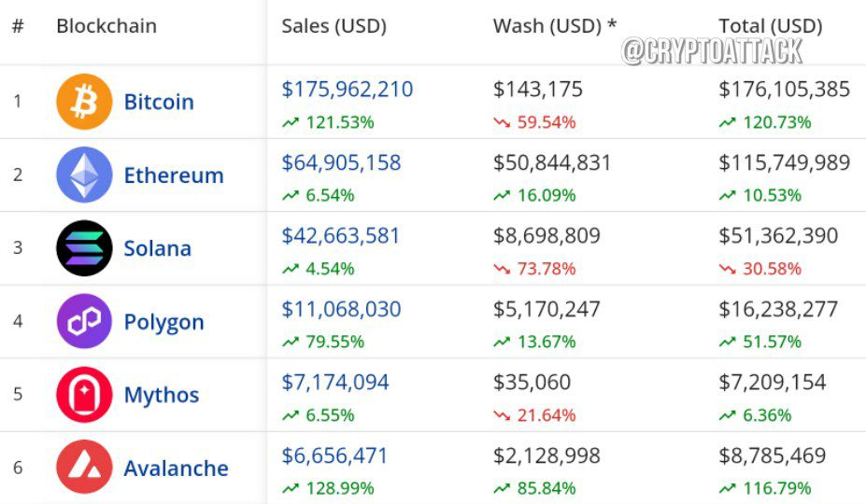Image resolution: width=866 pixels, height=504 pixels.
Task: Click the Mythos logo icon
Action: click(84, 395)
